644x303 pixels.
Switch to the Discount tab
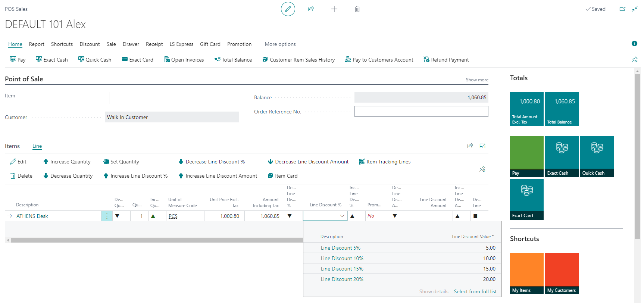[x=90, y=44]
